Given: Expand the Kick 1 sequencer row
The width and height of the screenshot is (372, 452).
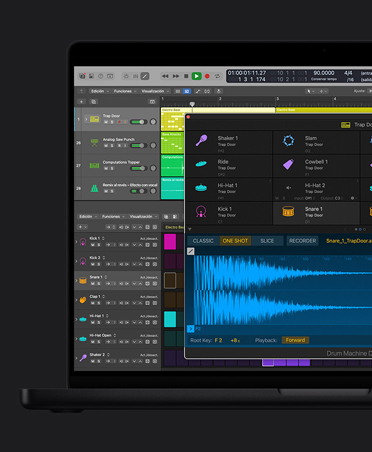Looking at the screenshot, I should 76,242.
